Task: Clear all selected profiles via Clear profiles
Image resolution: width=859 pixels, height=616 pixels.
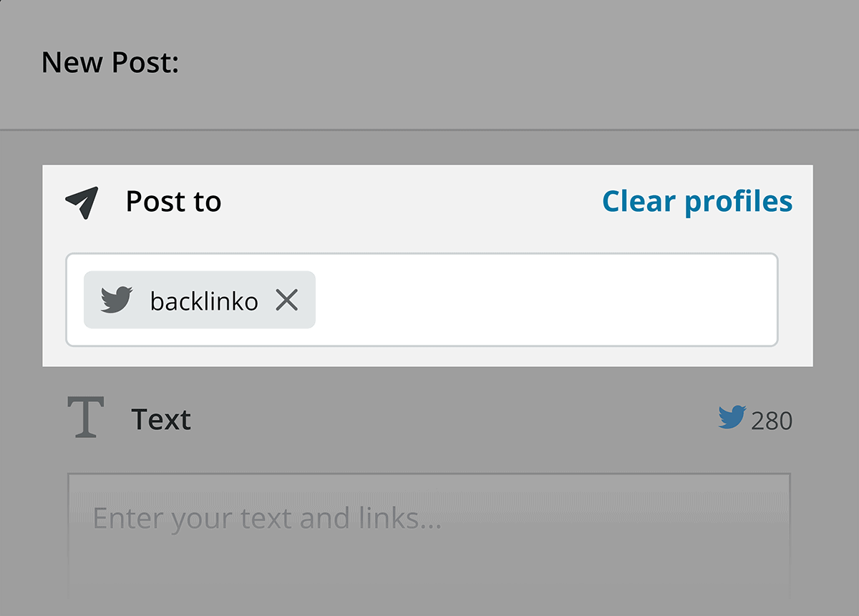Action: [697, 201]
